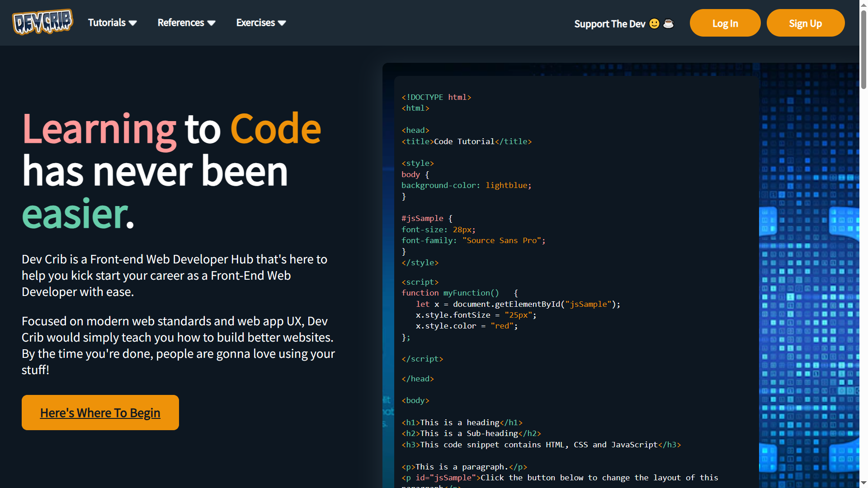Viewport: 868px width, 488px height.
Task: Click the 'font-family: "Source Sans Pro";' line
Action: (x=473, y=240)
